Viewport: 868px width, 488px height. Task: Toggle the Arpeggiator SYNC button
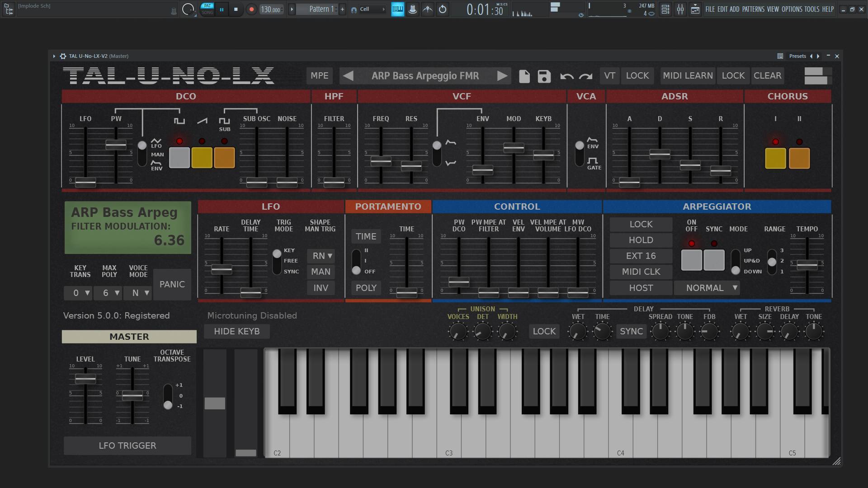point(714,260)
